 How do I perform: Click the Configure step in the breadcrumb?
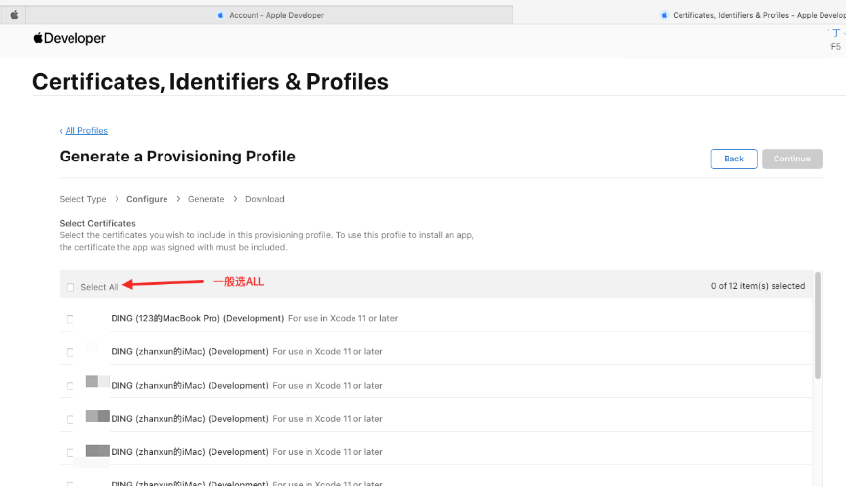[147, 199]
